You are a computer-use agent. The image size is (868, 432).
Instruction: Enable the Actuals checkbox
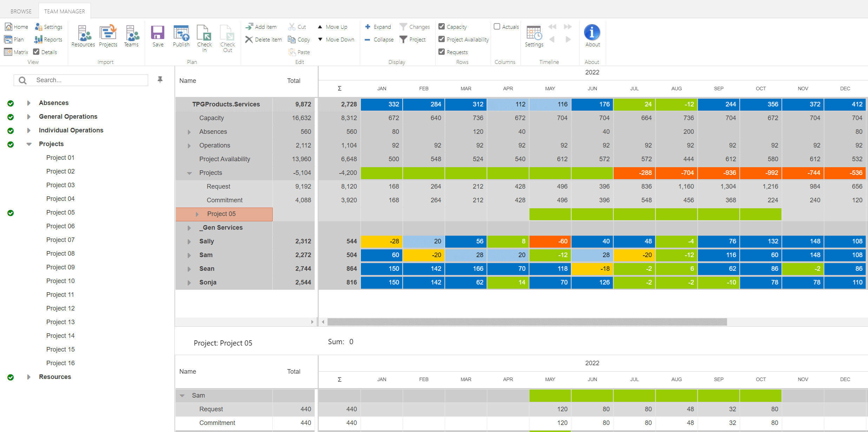[x=497, y=26]
